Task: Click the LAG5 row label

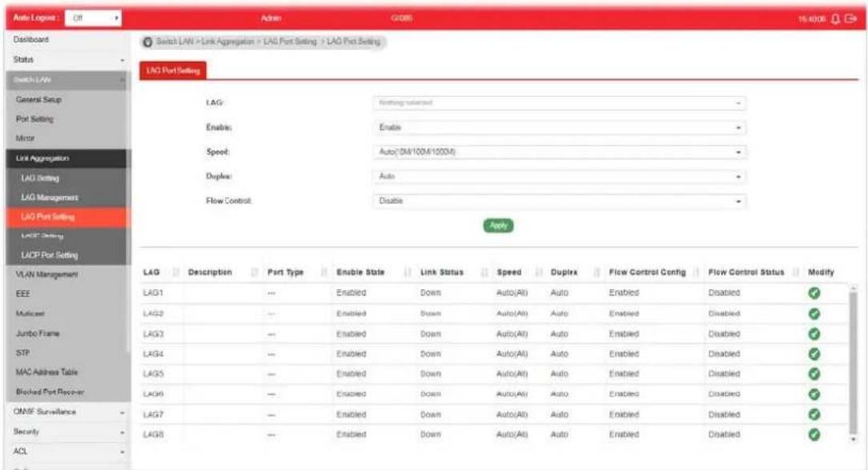Action: coord(153,374)
